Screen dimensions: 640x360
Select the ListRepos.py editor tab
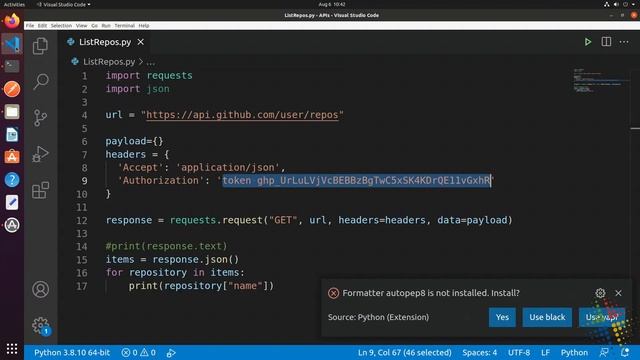pos(106,42)
